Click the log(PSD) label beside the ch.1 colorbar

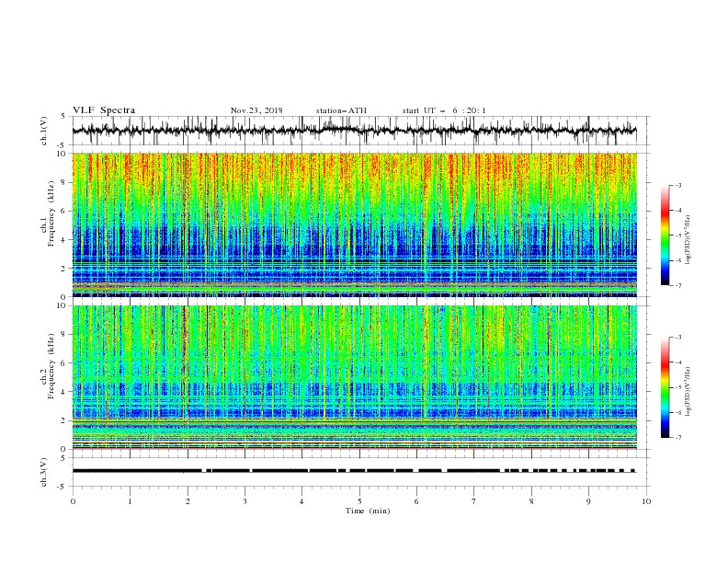point(688,240)
